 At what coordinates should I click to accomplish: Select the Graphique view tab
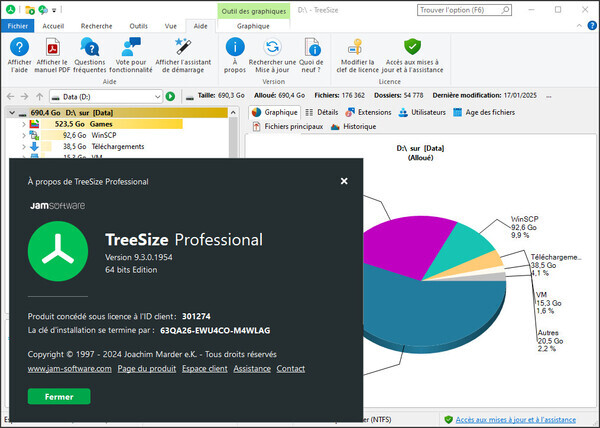pos(275,112)
